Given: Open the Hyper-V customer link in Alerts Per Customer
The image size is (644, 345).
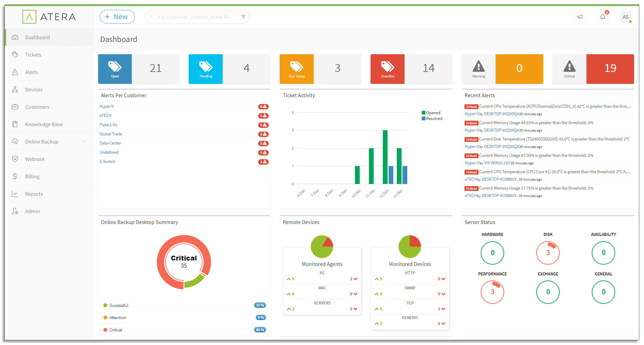Looking at the screenshot, I should tap(107, 106).
